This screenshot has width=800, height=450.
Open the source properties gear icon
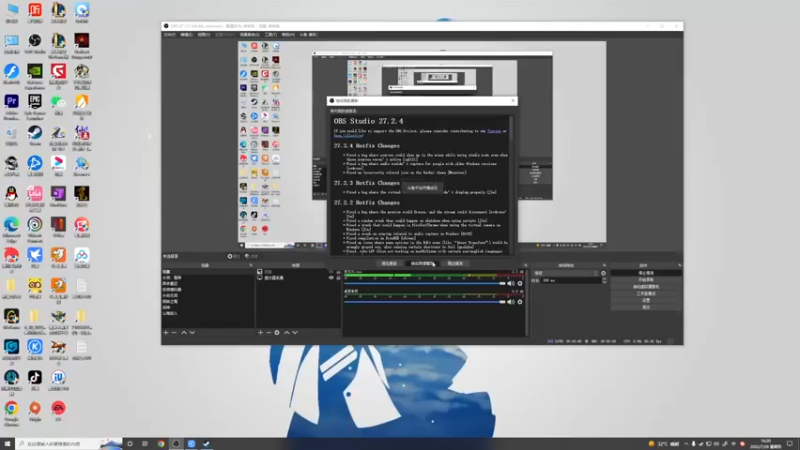pyautogui.click(x=277, y=333)
